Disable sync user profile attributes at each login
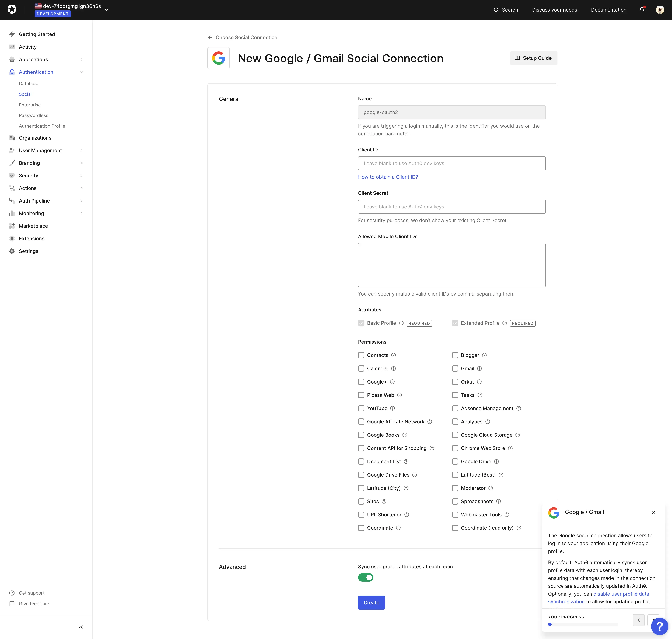672x639 pixels. [366, 577]
